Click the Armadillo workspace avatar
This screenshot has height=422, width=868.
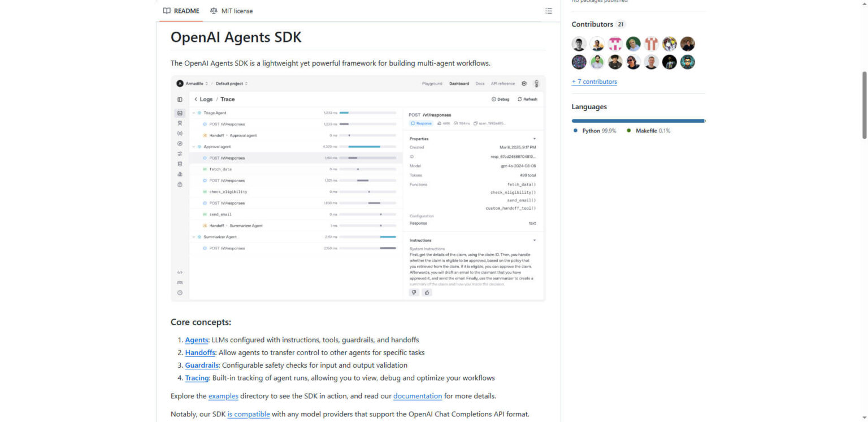coord(180,83)
